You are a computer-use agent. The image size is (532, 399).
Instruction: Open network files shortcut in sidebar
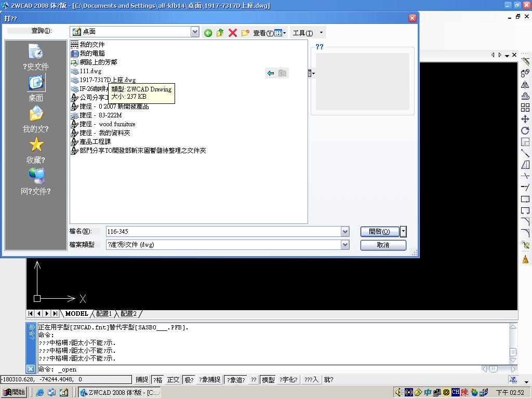[36, 181]
